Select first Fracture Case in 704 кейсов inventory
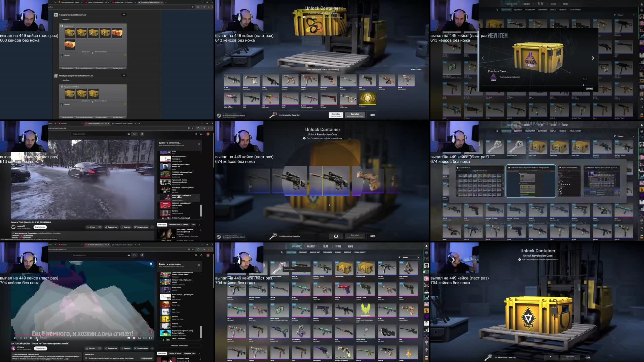The height and width of the screenshot is (362, 644). [344, 269]
